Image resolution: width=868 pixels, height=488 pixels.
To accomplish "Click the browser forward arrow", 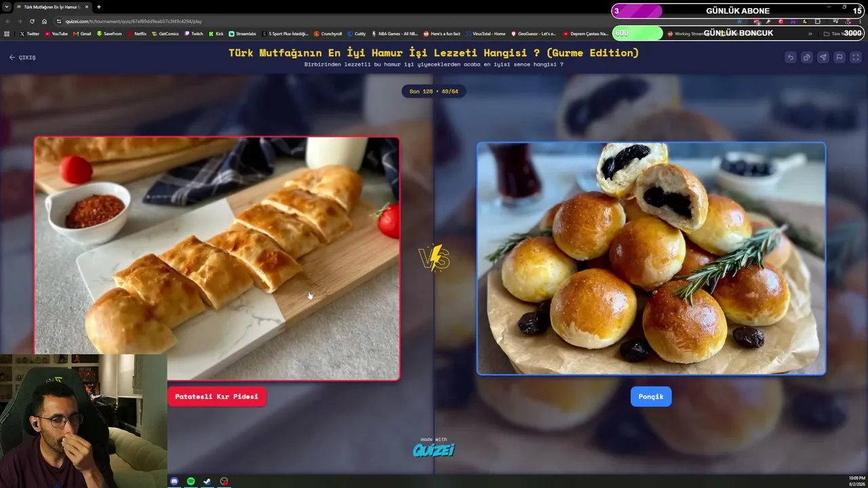I will coord(20,21).
